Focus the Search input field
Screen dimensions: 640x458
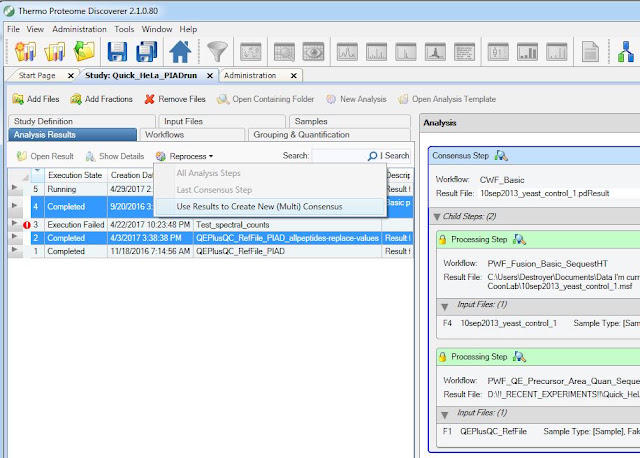[x=339, y=156]
